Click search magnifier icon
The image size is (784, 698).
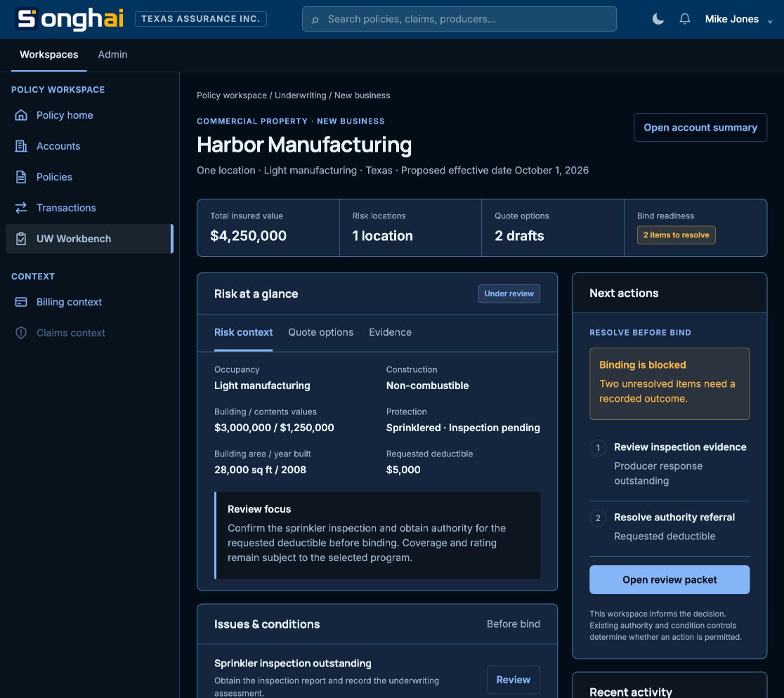click(x=315, y=20)
